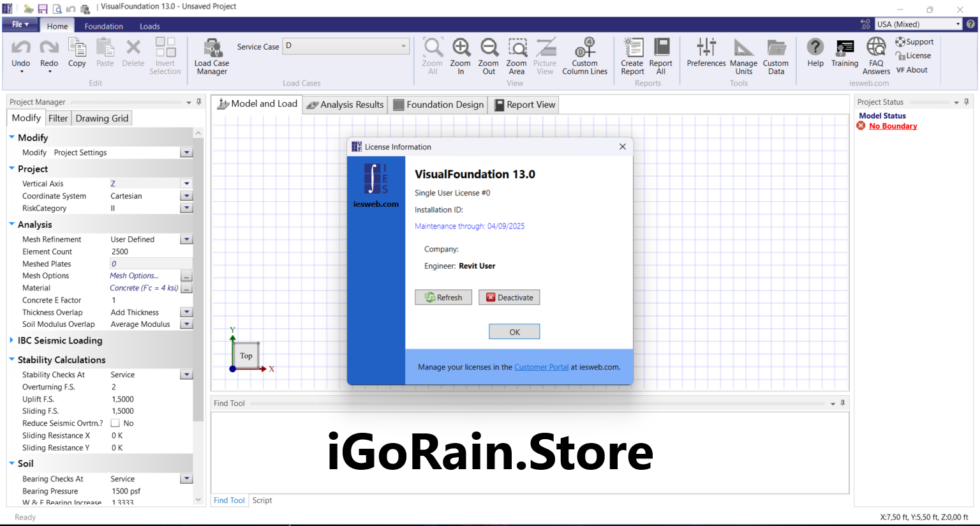This screenshot has height=526, width=980.
Task: Open Custom Column Lines
Action: (x=584, y=56)
